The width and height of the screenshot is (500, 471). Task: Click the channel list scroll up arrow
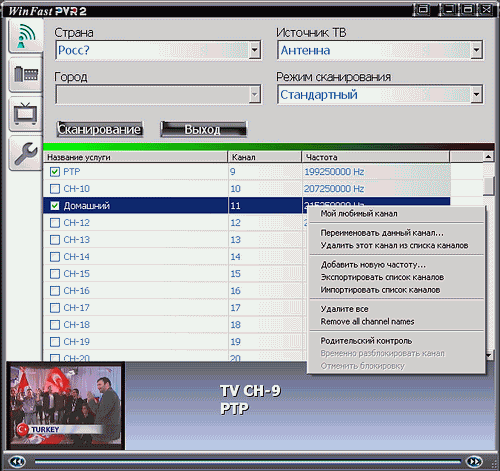coord(488,157)
